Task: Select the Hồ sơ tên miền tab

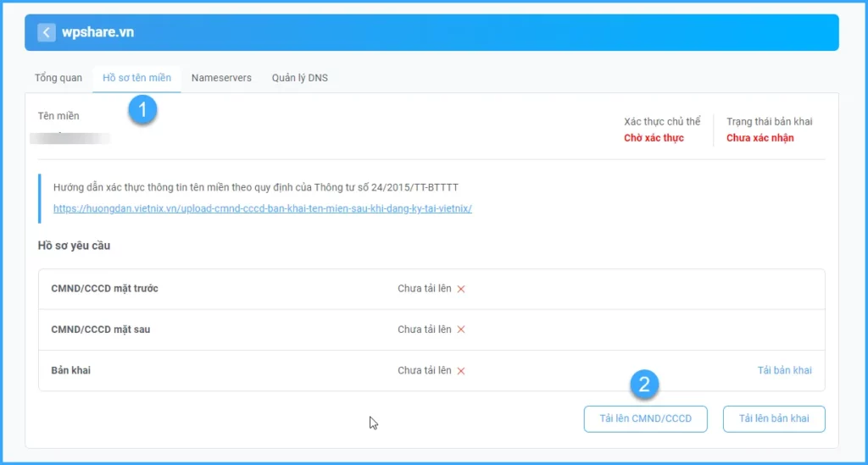Action: click(136, 78)
